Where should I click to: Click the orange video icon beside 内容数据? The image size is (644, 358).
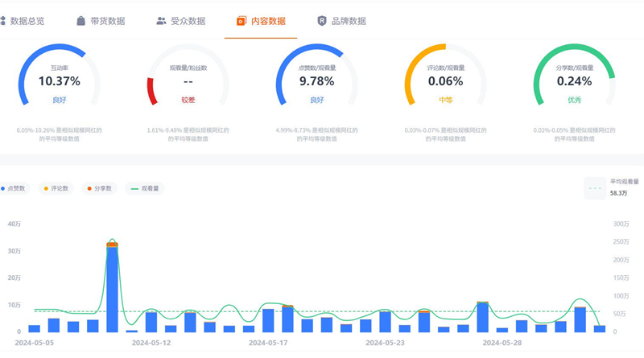(241, 21)
